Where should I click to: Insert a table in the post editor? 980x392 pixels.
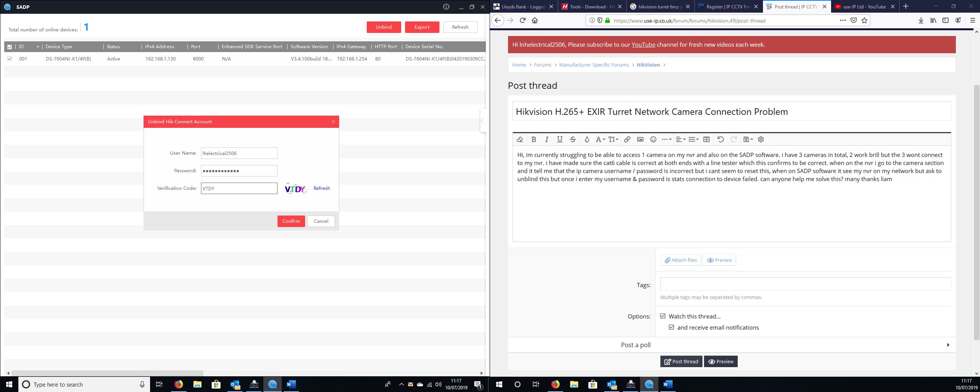point(707,139)
